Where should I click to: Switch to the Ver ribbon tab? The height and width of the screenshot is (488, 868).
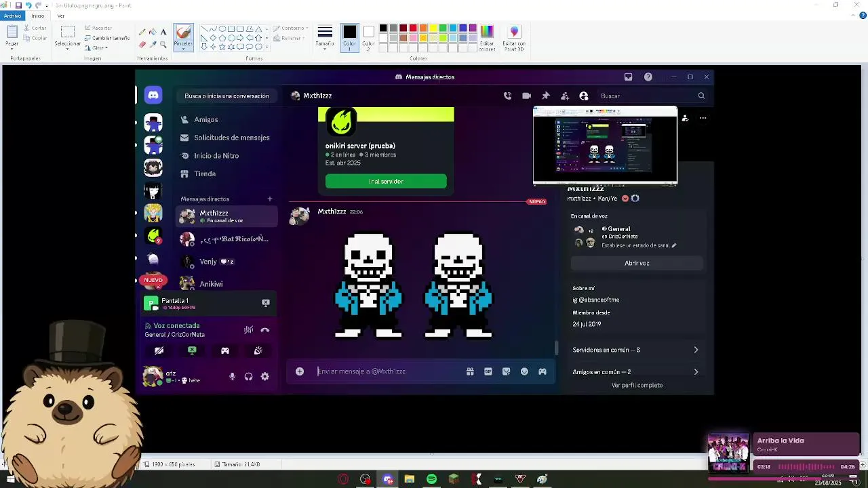[x=61, y=16]
